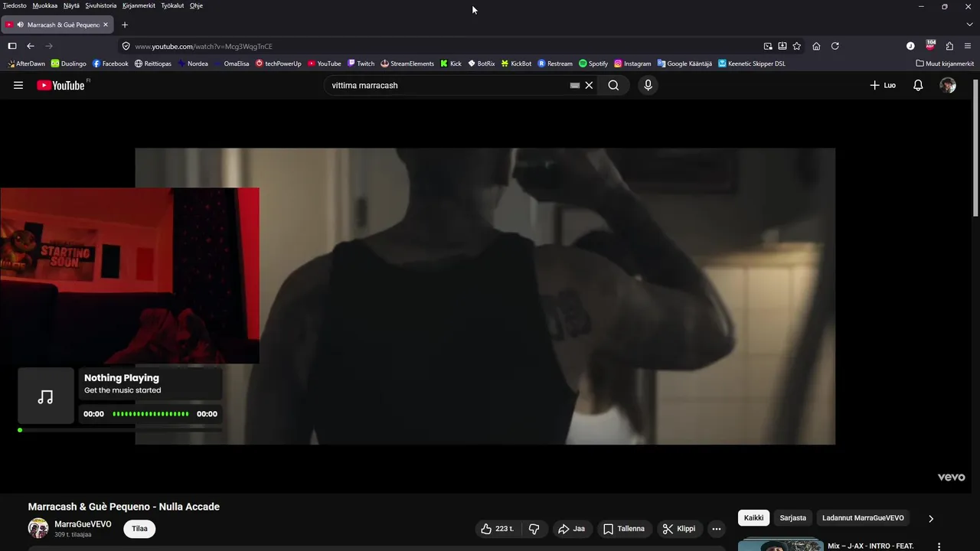
Task: Click the music widget progress bar
Action: pyautogui.click(x=120, y=430)
